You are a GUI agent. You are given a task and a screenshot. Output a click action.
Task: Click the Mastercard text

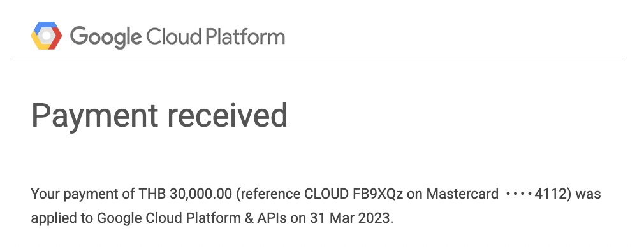[x=462, y=194]
